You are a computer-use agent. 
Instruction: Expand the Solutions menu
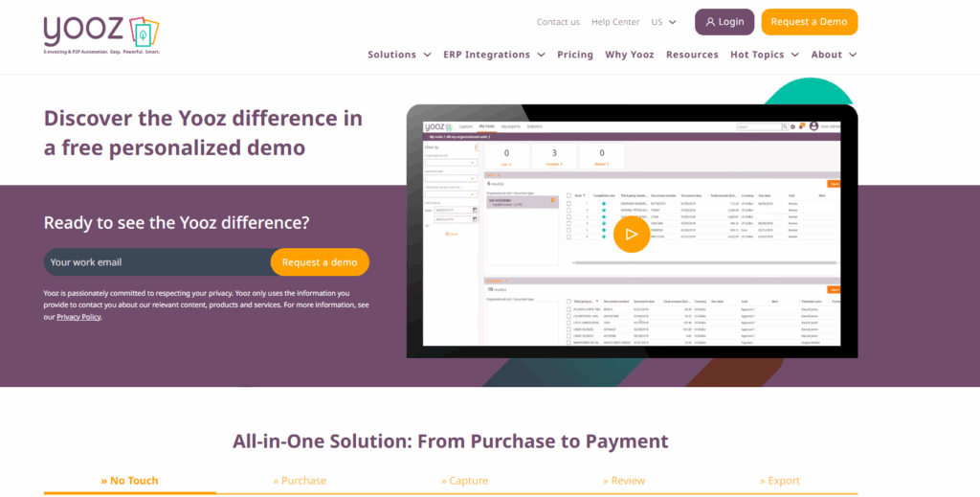pyautogui.click(x=399, y=55)
